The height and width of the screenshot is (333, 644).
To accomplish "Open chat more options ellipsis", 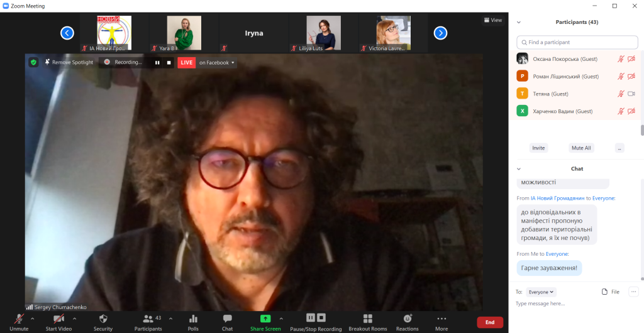I will coord(634,292).
